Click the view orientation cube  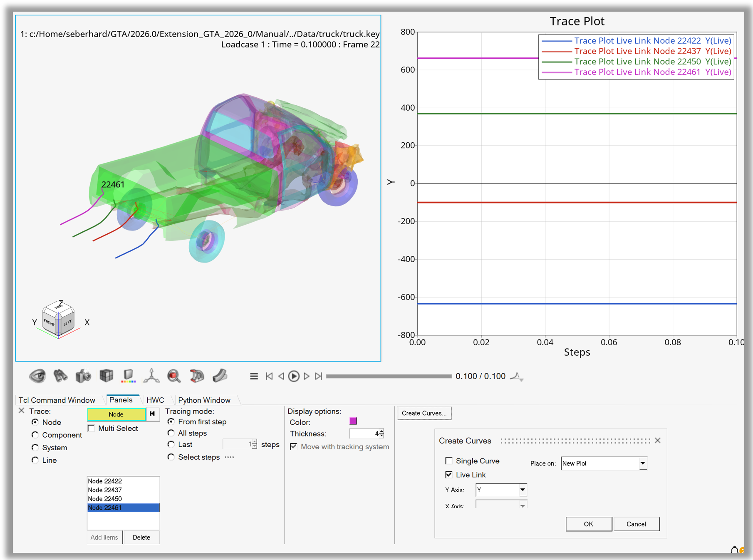58,319
